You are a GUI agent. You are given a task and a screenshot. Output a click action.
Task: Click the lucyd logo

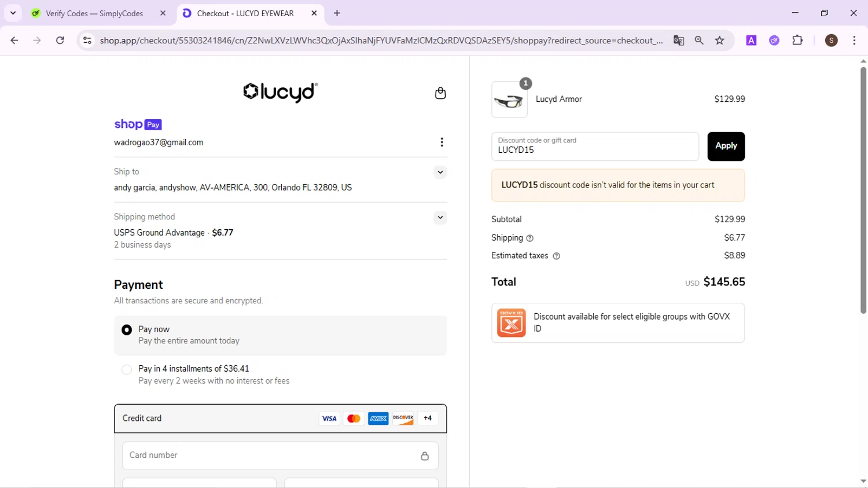coord(280,92)
